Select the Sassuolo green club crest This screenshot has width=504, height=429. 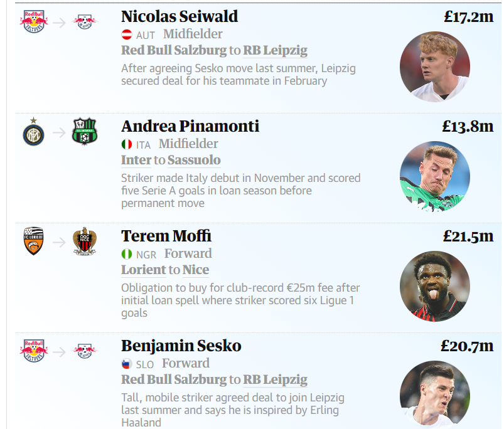85,131
